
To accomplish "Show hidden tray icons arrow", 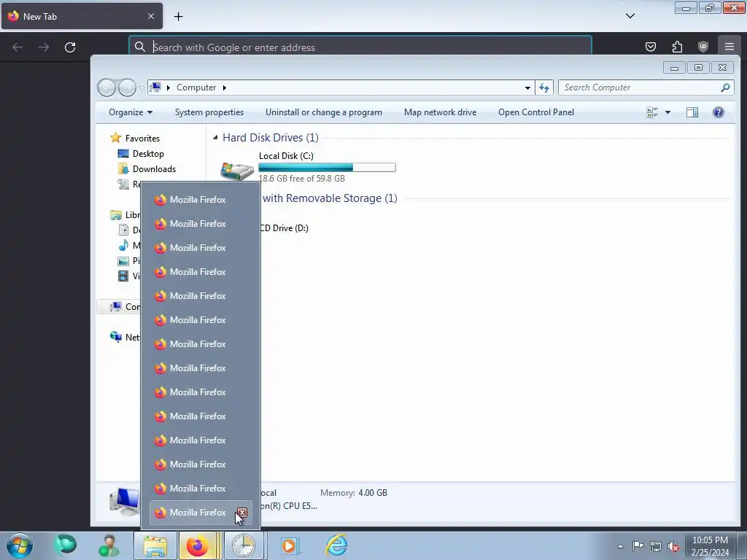I will [620, 546].
